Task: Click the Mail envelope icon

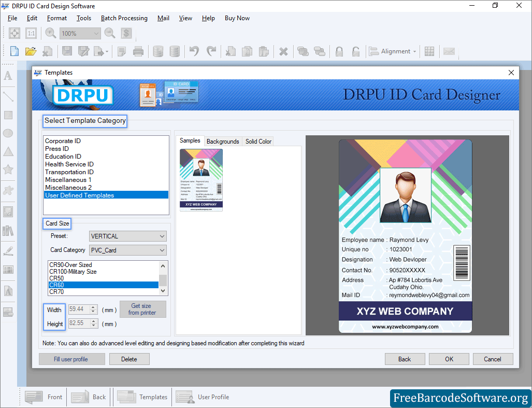Action: (449, 51)
